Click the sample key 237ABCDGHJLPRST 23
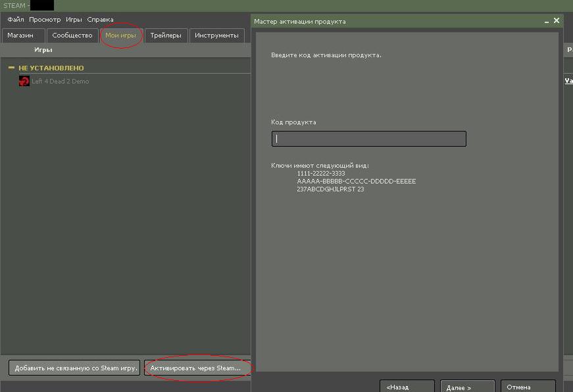The image size is (573, 392). [x=330, y=189]
